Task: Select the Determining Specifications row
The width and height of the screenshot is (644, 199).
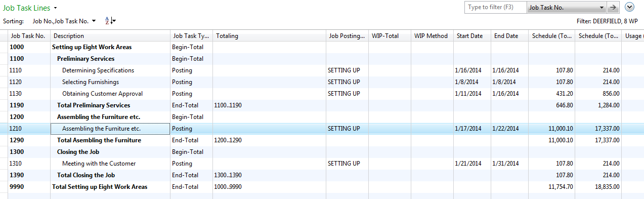Action: point(326,70)
